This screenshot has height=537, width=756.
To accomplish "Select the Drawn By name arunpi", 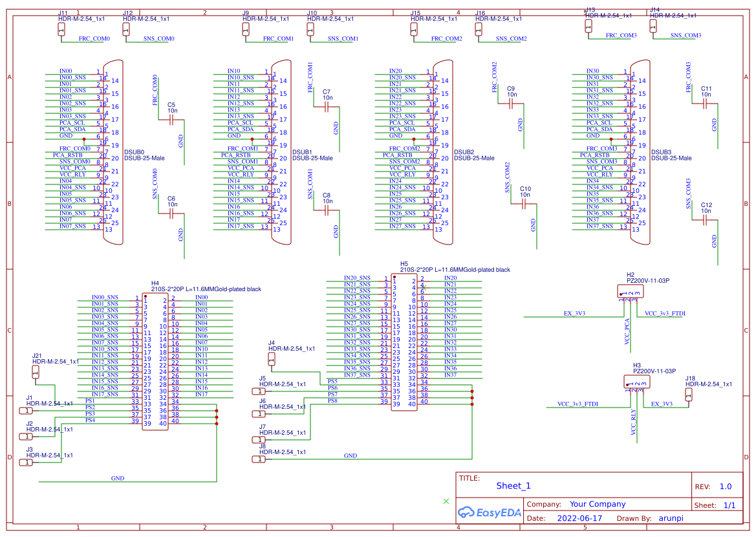I will click(671, 518).
